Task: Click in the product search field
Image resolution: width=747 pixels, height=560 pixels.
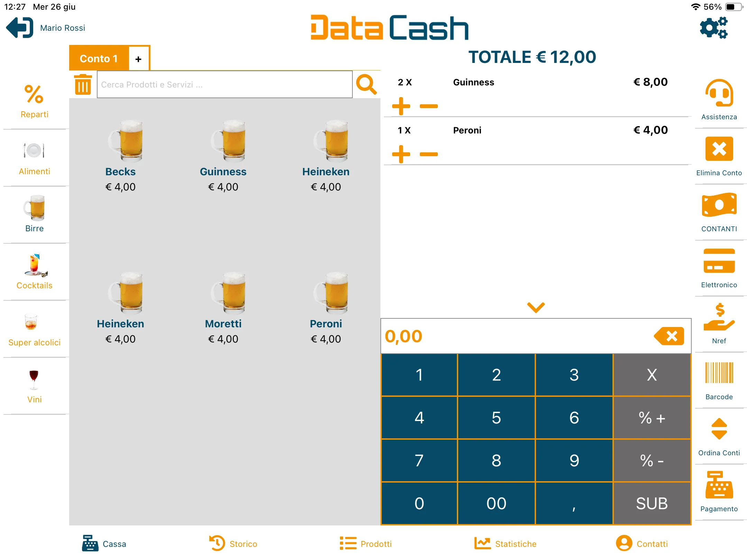Action: [x=225, y=84]
